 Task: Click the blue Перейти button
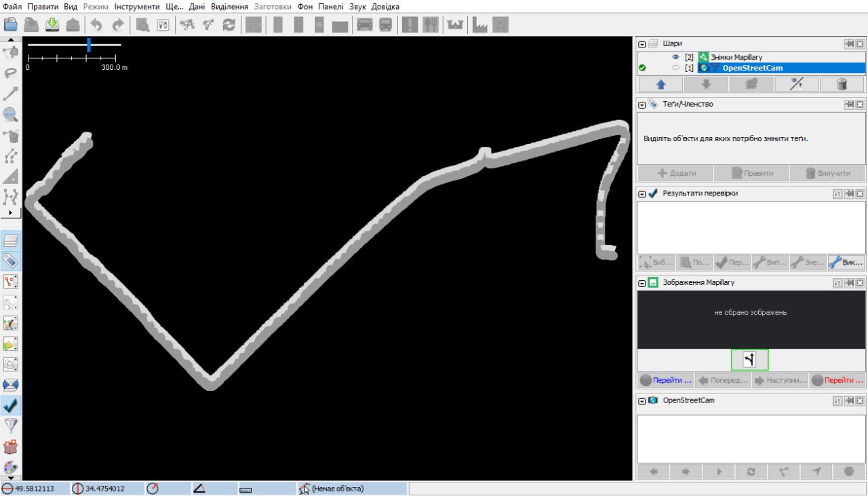point(666,381)
